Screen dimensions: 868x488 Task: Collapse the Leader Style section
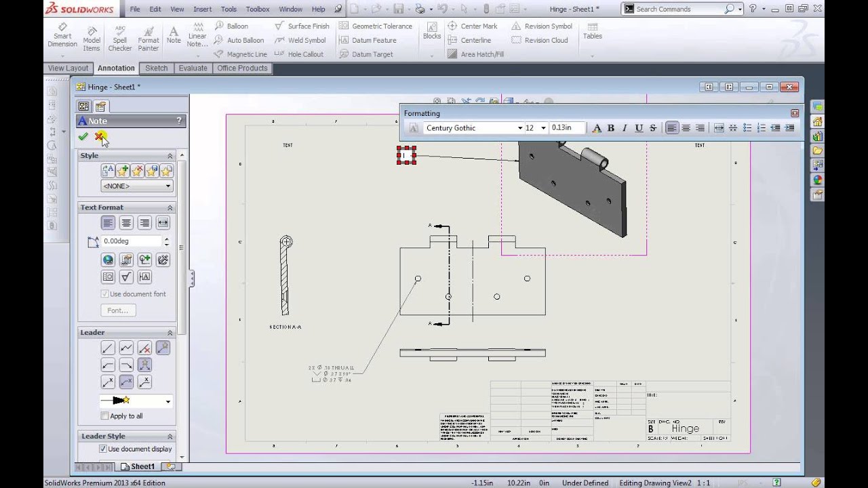tap(170, 436)
